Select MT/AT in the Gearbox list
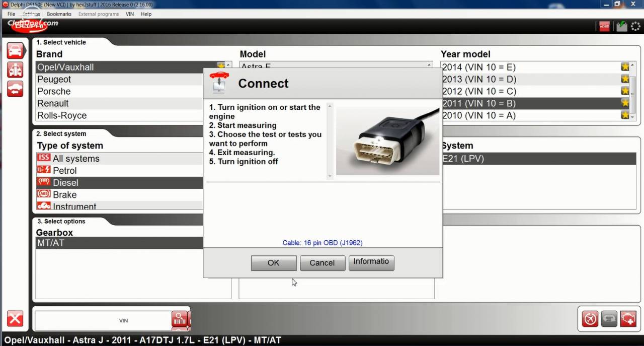The height and width of the screenshot is (346, 644). pos(120,243)
